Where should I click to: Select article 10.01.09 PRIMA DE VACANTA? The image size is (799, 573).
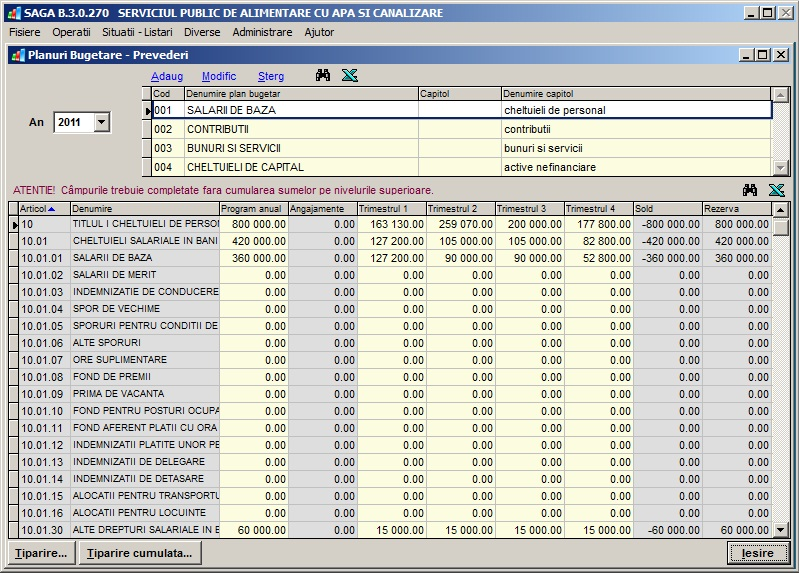pyautogui.click(x=394, y=394)
